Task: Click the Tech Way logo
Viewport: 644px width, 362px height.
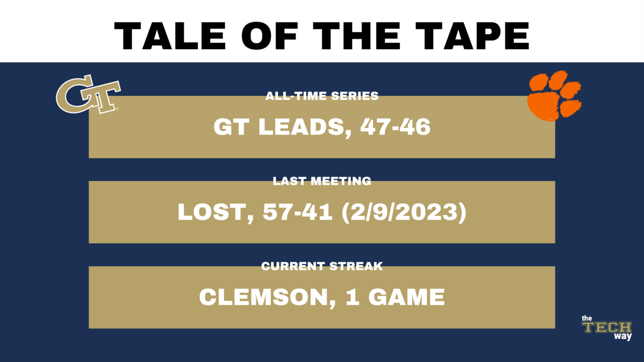Action: click(x=607, y=328)
